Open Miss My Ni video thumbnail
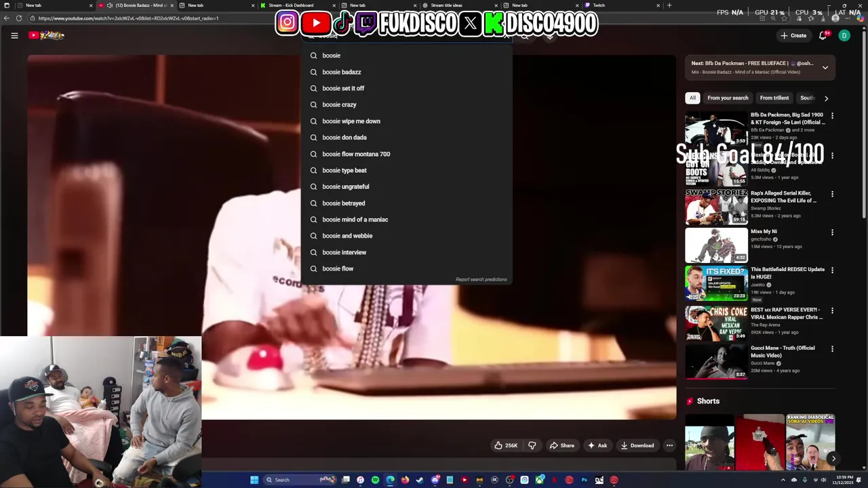 716,245
